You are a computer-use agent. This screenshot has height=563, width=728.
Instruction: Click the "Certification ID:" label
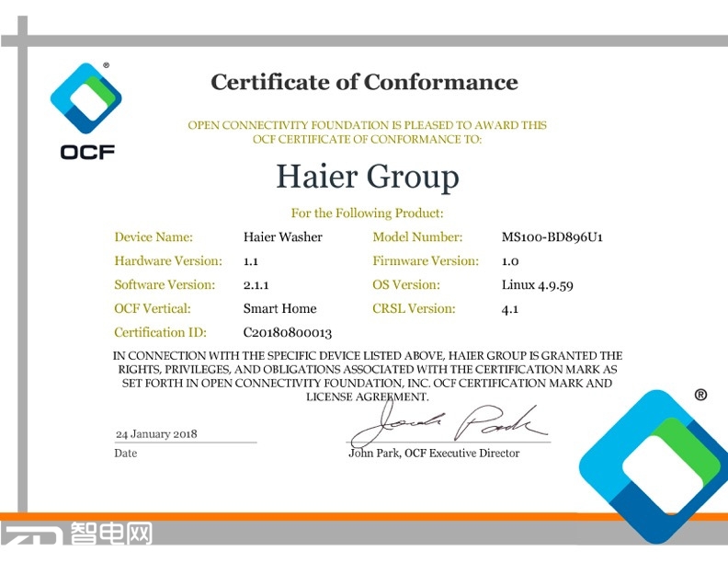(160, 333)
